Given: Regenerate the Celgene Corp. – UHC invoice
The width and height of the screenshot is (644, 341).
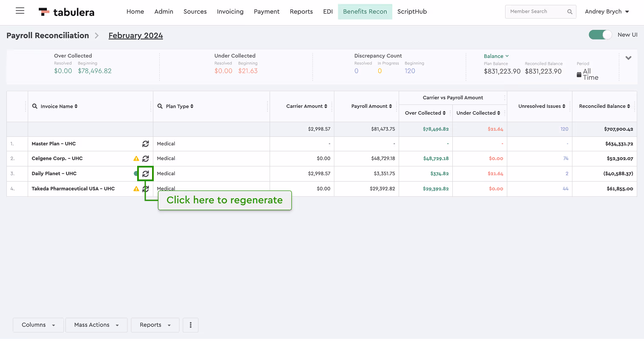Looking at the screenshot, I should (x=146, y=159).
